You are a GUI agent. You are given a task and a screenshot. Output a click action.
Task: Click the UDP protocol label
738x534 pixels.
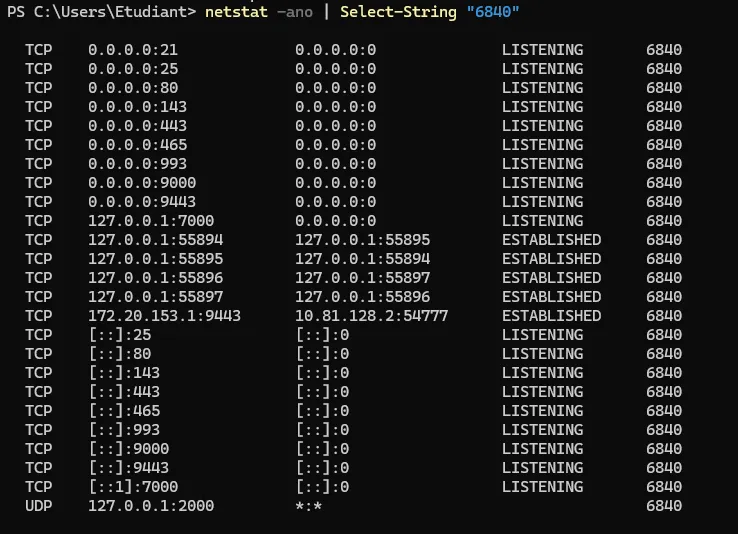(x=38, y=506)
